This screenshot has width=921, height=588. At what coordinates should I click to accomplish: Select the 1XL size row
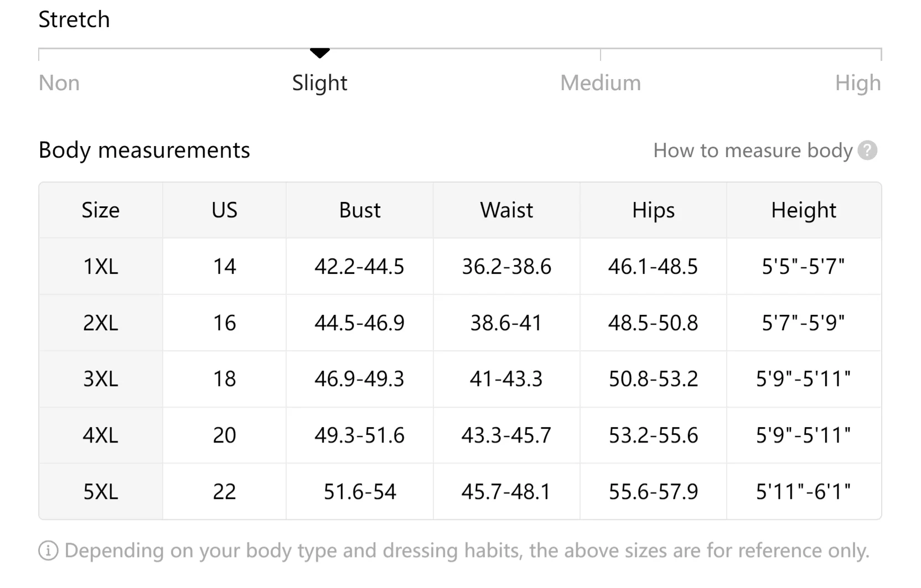coord(101,267)
